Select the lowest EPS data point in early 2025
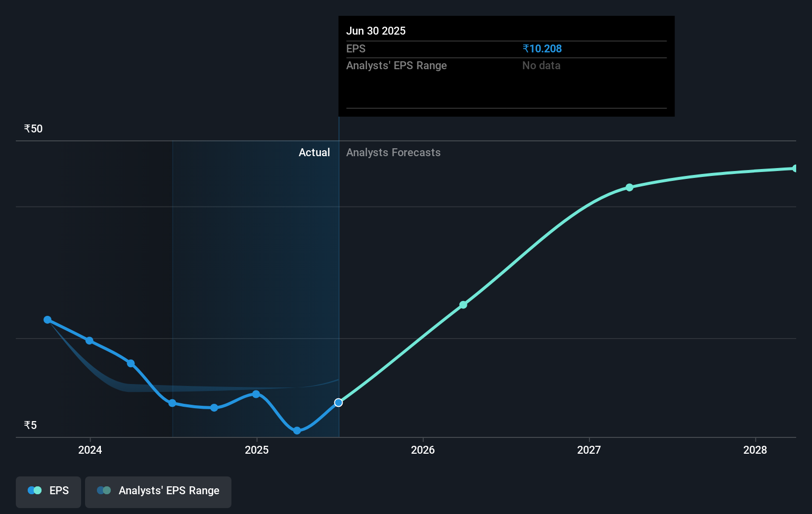Image resolution: width=812 pixels, height=514 pixels. [x=297, y=430]
